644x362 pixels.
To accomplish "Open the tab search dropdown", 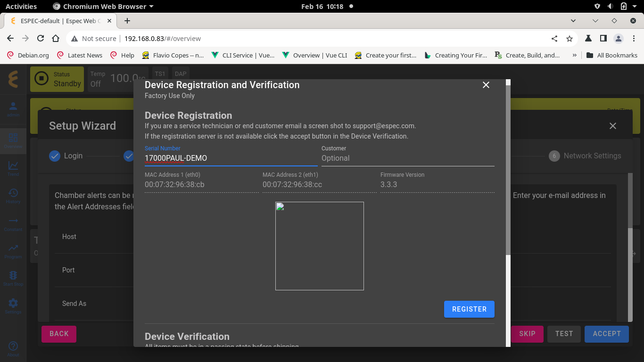I will 573,21.
